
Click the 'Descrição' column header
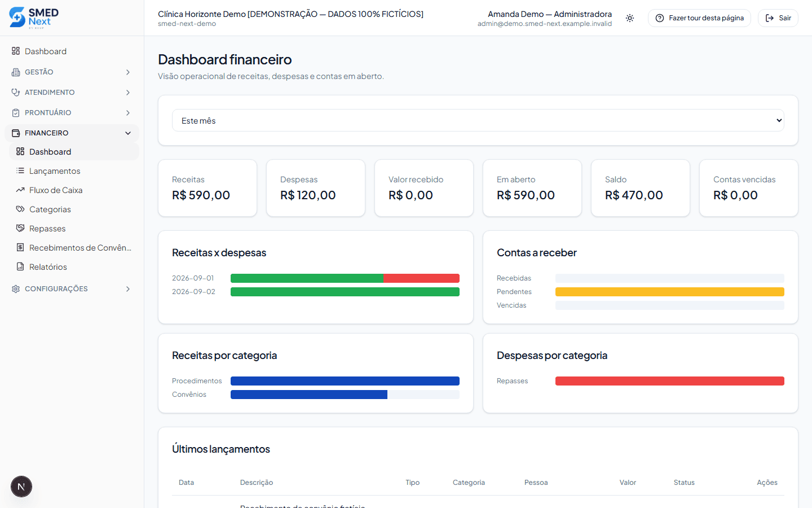[x=257, y=483]
